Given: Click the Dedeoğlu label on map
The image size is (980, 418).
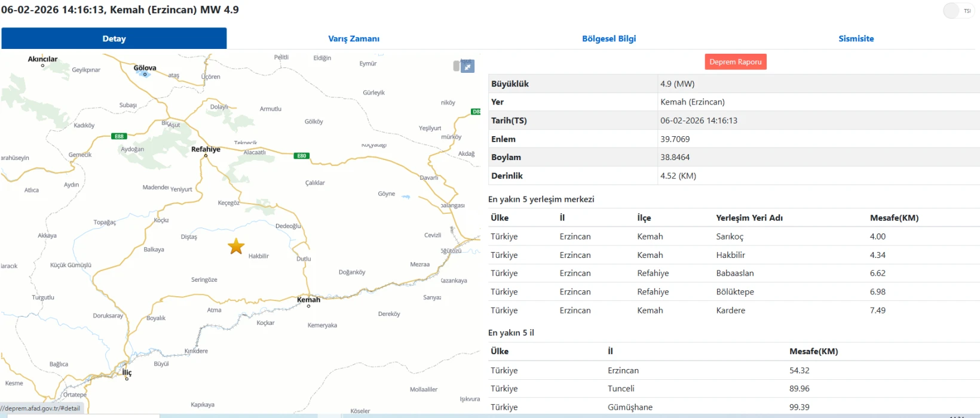Looking at the screenshot, I should point(288,226).
